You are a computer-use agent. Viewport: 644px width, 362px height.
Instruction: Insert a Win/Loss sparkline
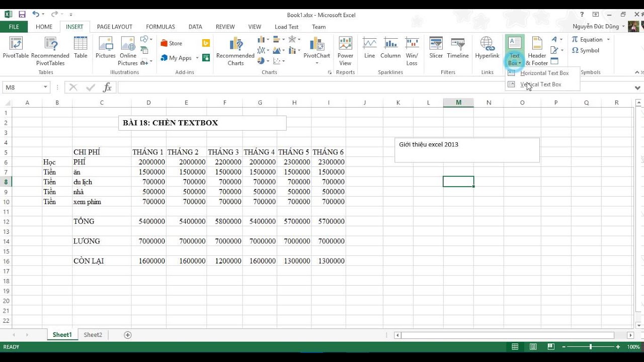(412, 51)
